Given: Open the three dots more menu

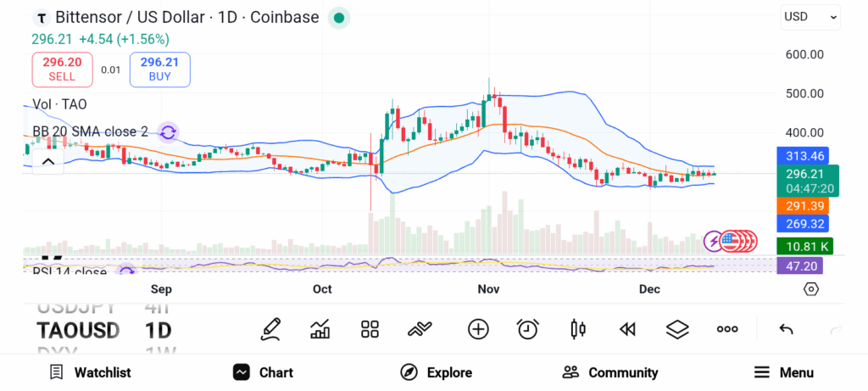Looking at the screenshot, I should (726, 329).
